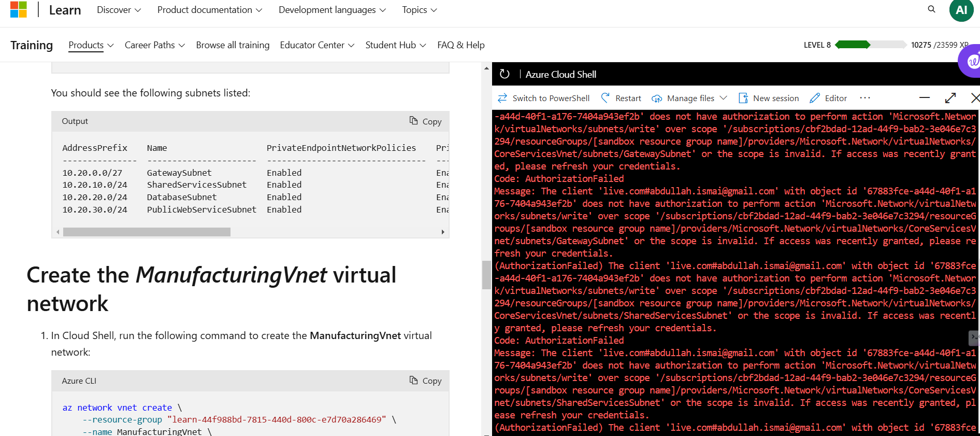980x436 pixels.
Task: Expand the Discover menu
Action: point(119,10)
